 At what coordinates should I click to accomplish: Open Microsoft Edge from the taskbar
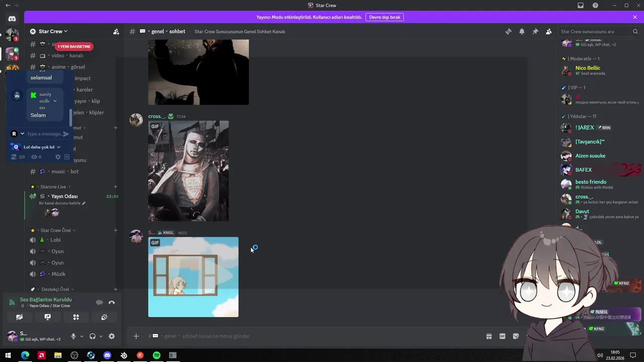click(x=25, y=355)
